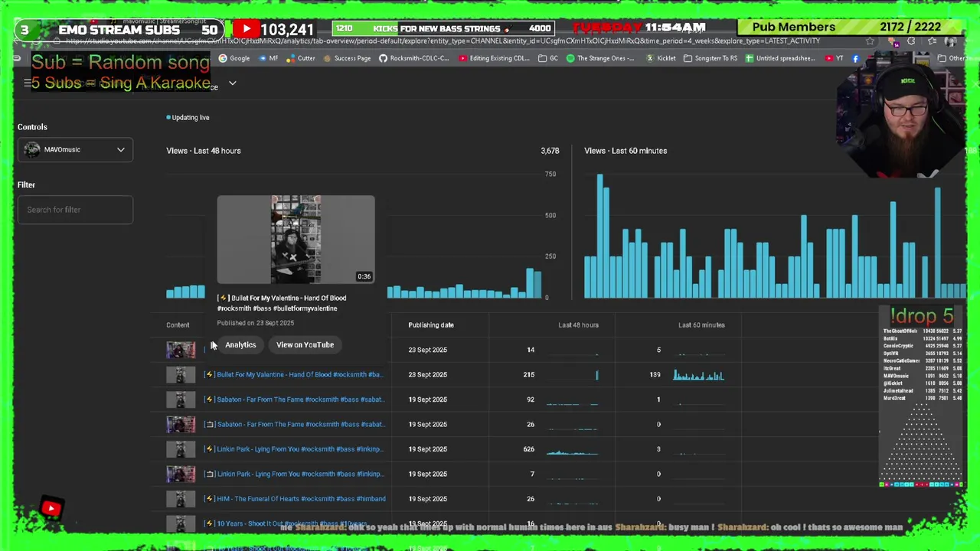Viewport: 980px width, 551px height.
Task: Open the Rocksmith-CDLC GitHub bookmark
Action: coord(414,58)
